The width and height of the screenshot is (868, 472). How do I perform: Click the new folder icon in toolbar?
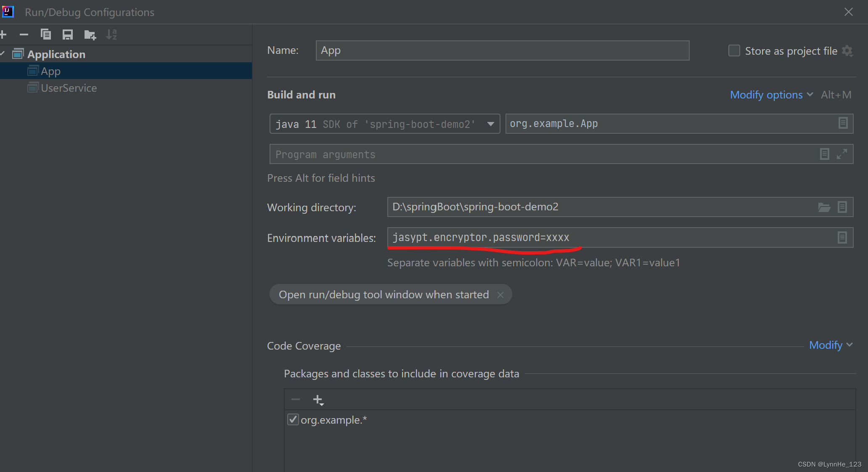[x=90, y=34]
